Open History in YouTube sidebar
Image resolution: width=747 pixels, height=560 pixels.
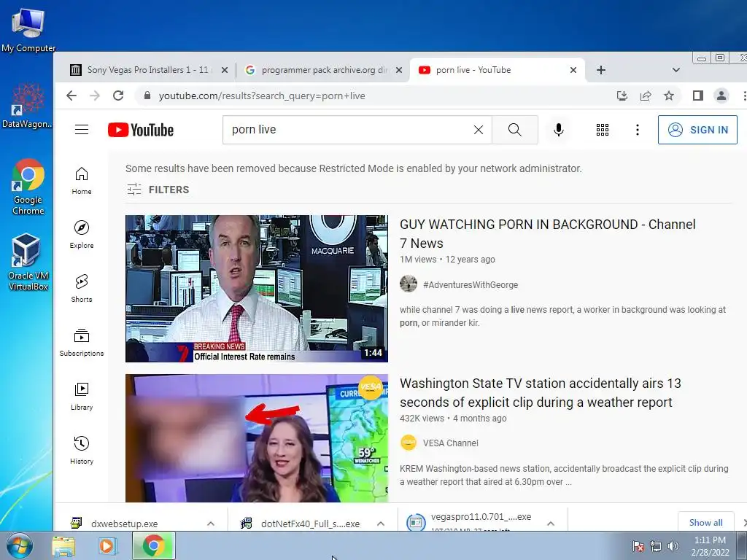(82, 451)
